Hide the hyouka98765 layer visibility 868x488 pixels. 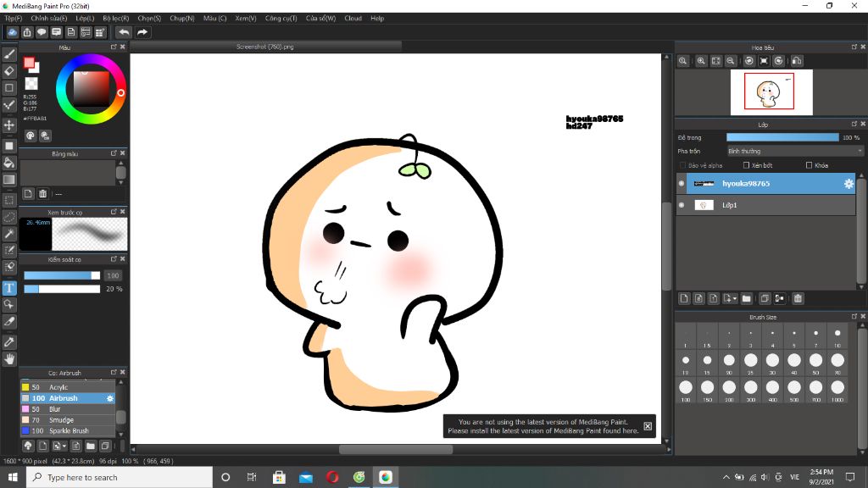coord(682,183)
